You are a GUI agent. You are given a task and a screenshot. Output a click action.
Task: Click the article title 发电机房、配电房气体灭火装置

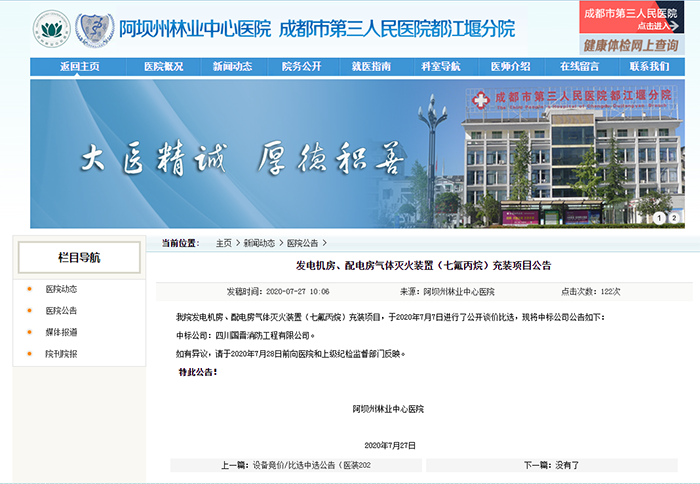423,266
